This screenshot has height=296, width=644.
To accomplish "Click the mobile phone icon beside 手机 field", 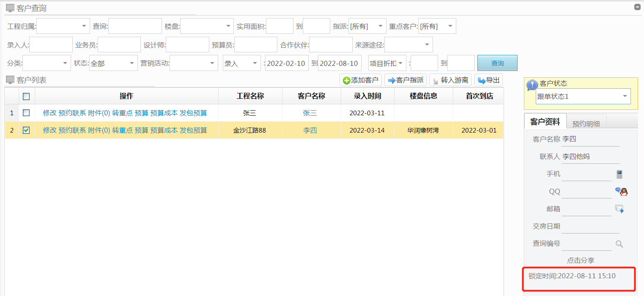I will point(619,174).
